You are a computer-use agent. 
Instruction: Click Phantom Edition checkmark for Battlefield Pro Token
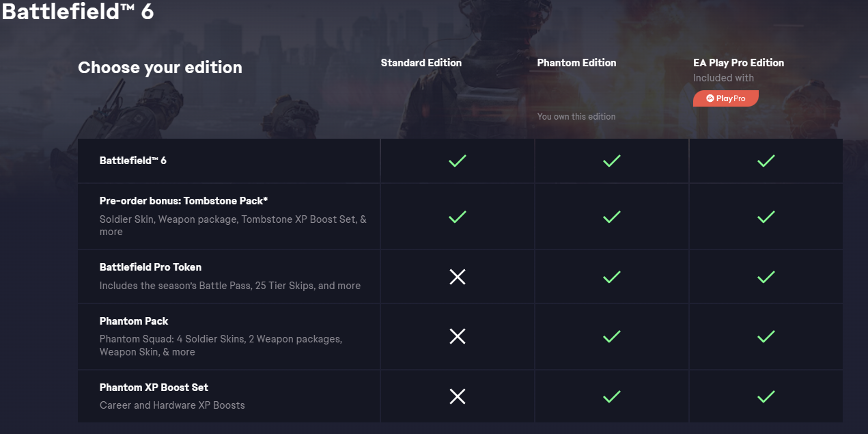click(x=611, y=277)
